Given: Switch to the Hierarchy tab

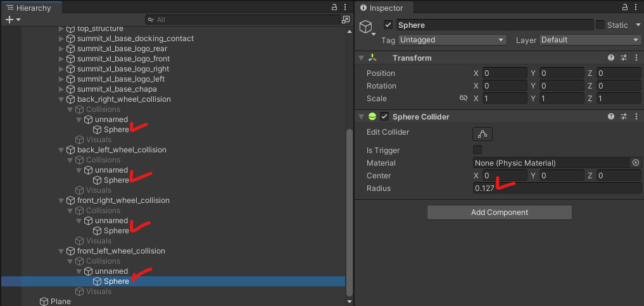Looking at the screenshot, I should click(x=31, y=8).
